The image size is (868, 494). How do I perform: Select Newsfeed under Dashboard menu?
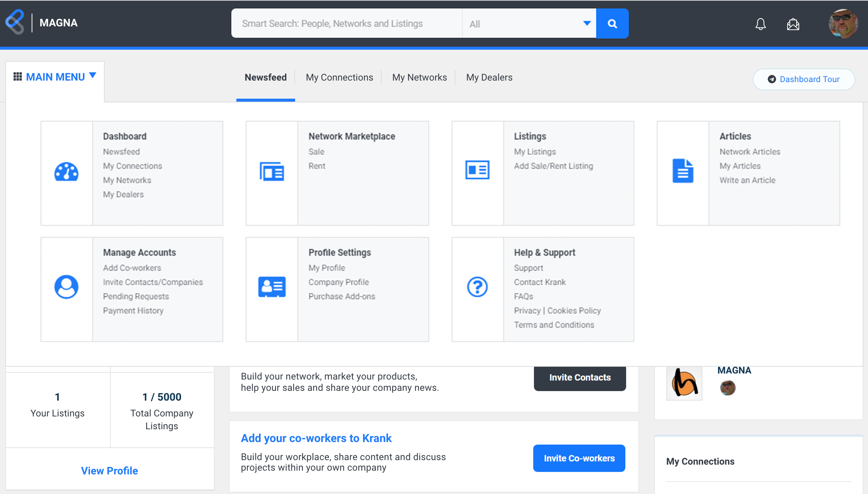pos(121,152)
